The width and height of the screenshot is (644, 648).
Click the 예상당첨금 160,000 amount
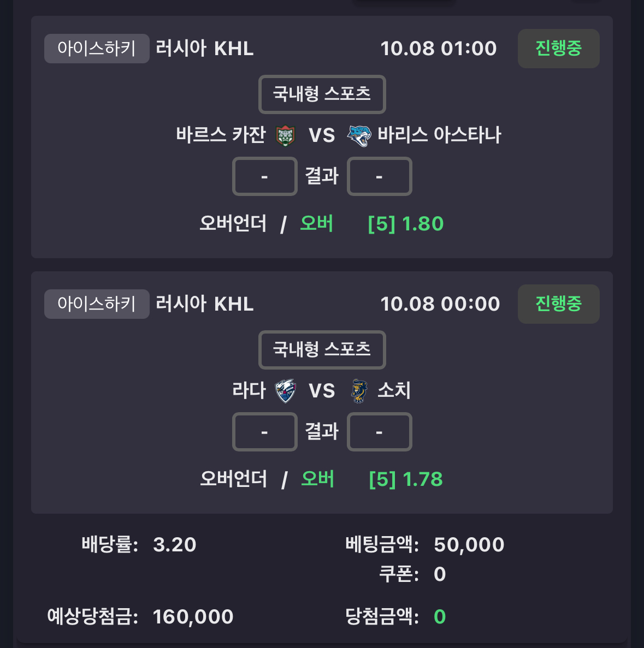(193, 617)
